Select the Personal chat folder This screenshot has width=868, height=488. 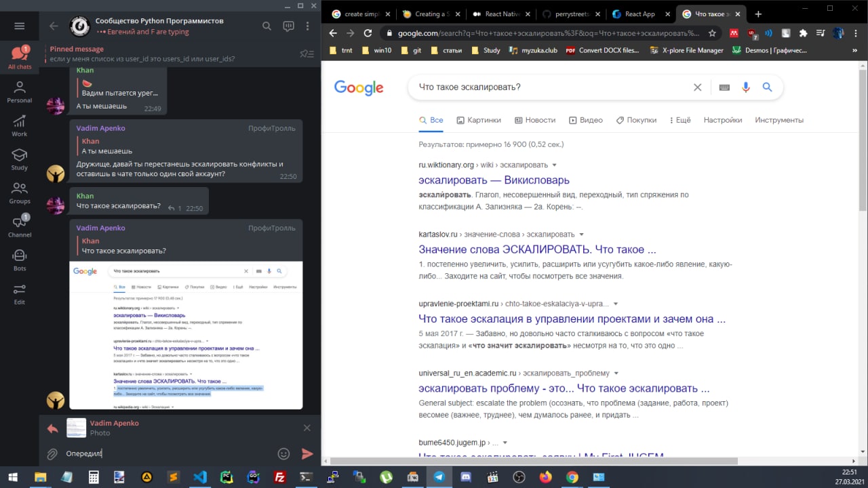20,91
